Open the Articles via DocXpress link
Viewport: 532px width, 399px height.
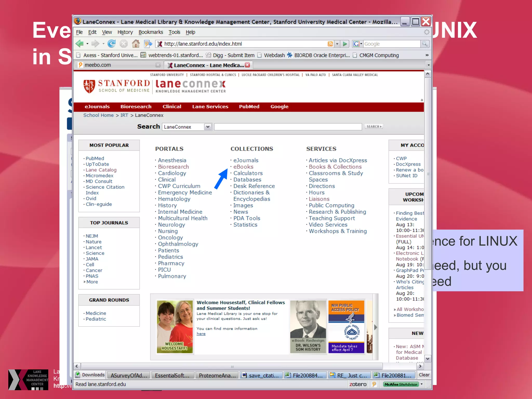(x=338, y=160)
